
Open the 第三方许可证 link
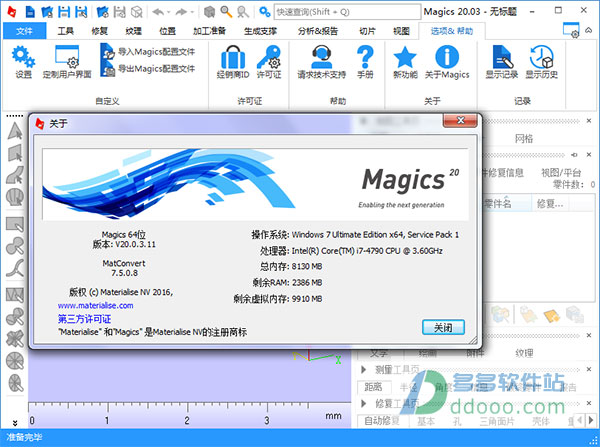pyautogui.click(x=84, y=319)
